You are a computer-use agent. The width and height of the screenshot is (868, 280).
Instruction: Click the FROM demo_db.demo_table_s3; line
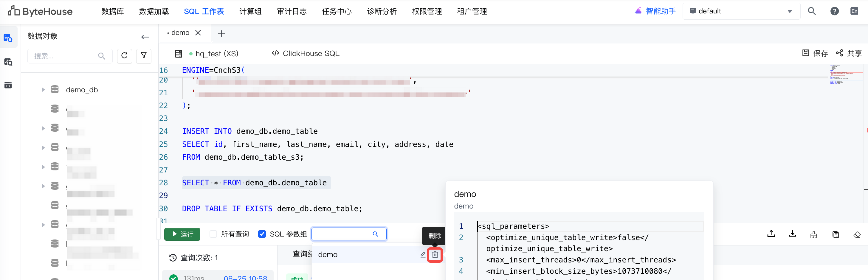(x=243, y=157)
